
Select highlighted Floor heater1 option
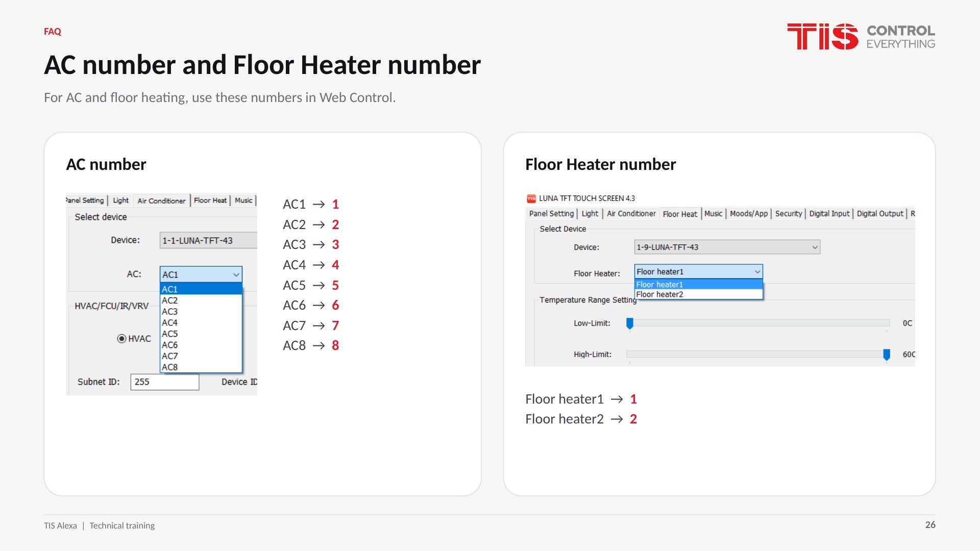[x=698, y=285]
